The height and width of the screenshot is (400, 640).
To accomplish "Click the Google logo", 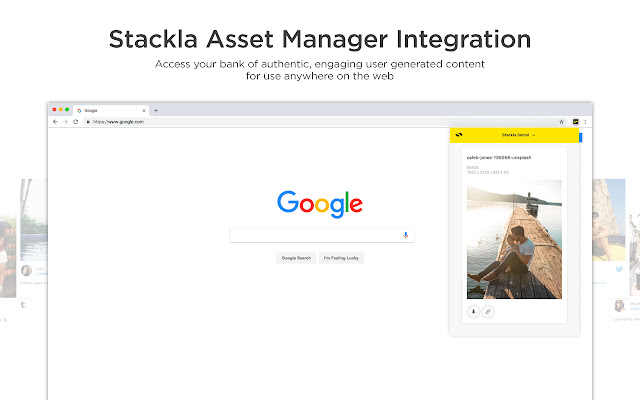I will (x=320, y=204).
